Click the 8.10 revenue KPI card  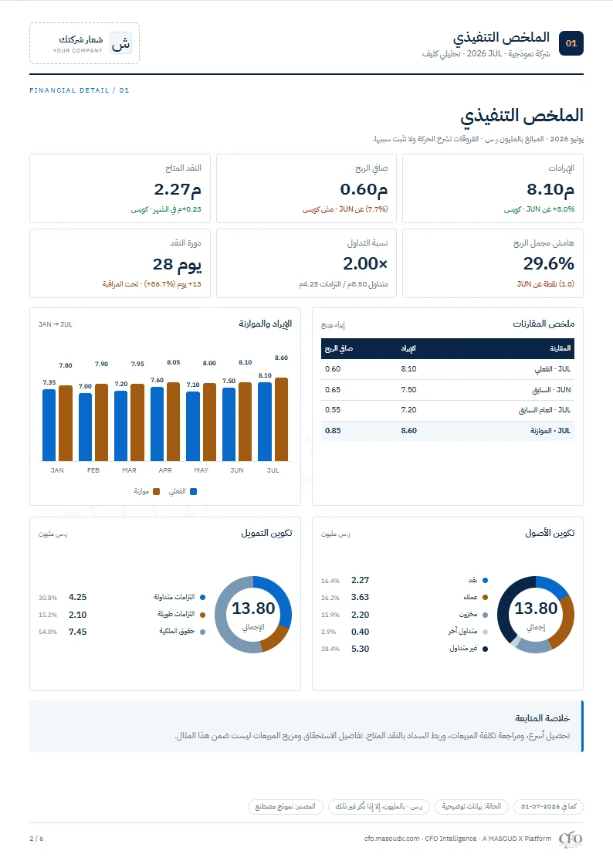pyautogui.click(x=493, y=188)
